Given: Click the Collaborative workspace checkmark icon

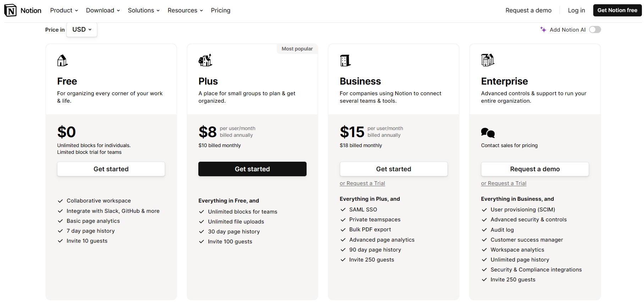Looking at the screenshot, I should (x=60, y=201).
